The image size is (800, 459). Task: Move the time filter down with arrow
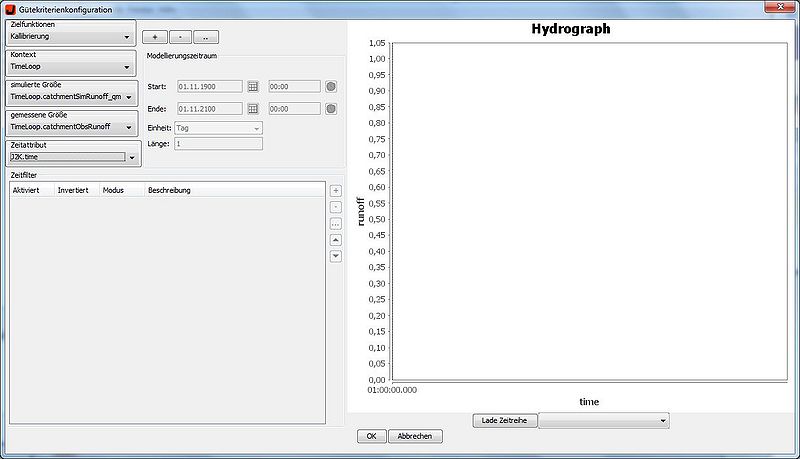click(x=336, y=256)
